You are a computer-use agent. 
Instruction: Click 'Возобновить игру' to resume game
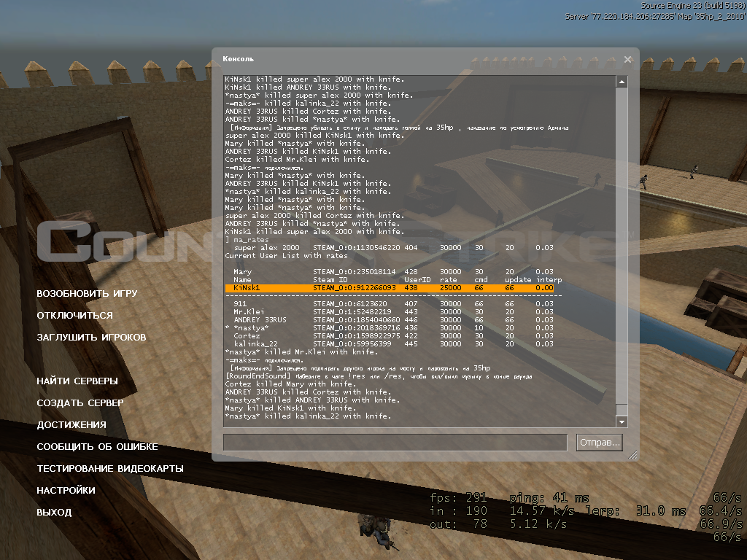coord(87,293)
